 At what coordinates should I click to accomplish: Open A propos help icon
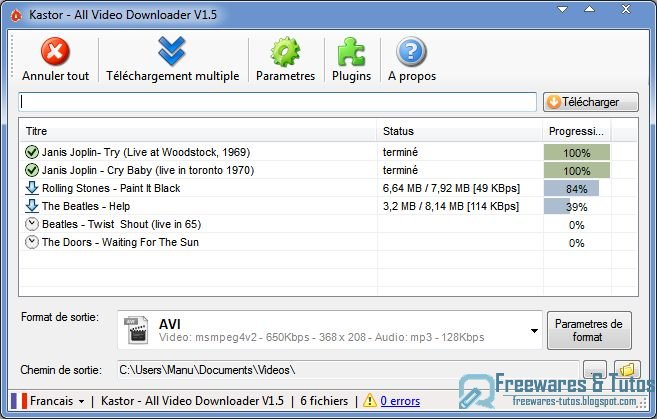point(411,59)
